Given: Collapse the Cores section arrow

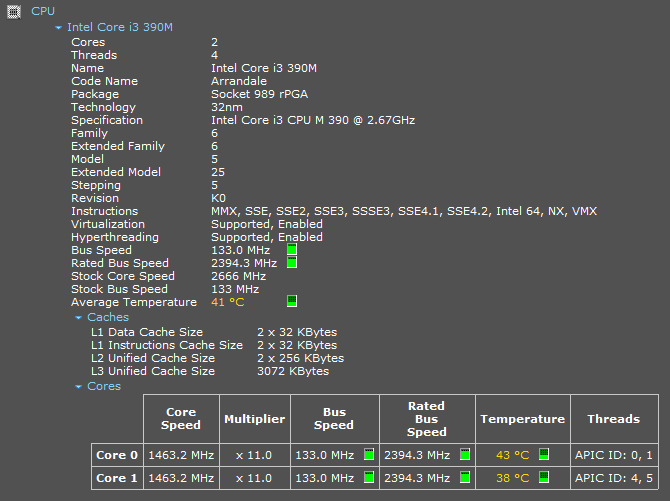Looking at the screenshot, I should coord(79,387).
